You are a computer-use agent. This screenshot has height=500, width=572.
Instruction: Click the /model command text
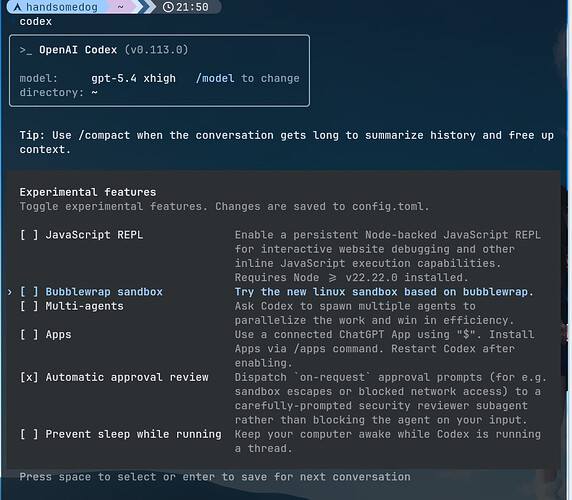pyautogui.click(x=215, y=78)
